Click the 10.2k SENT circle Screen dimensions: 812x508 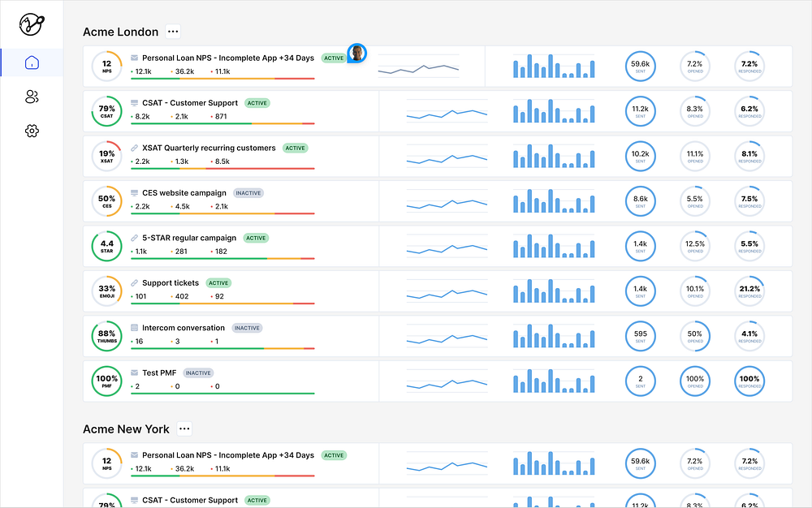[641, 157]
